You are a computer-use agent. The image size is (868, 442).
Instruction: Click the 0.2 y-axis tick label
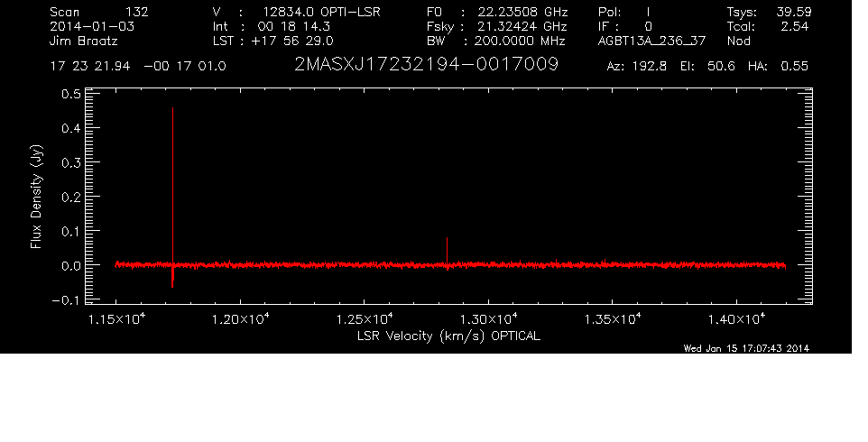[72, 197]
